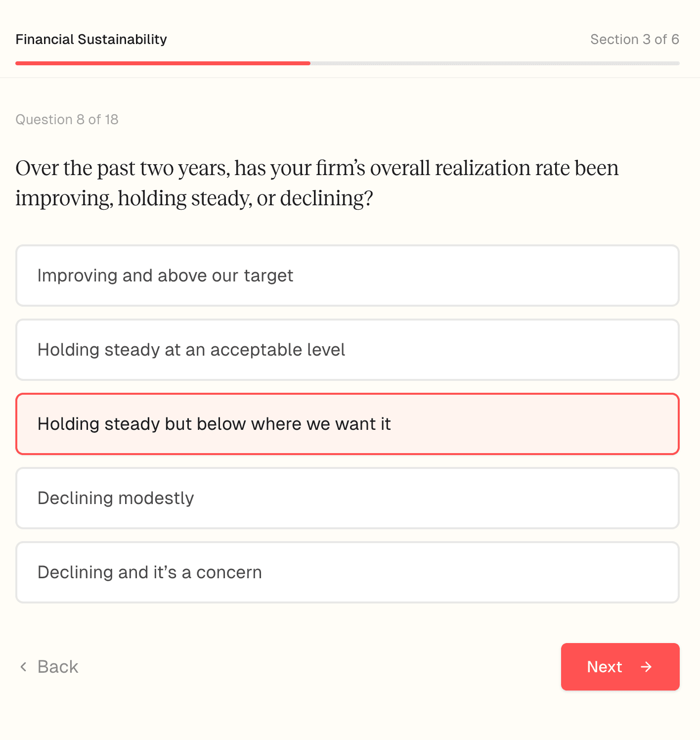Click the "Question 8 of 18" label

pyautogui.click(x=67, y=120)
